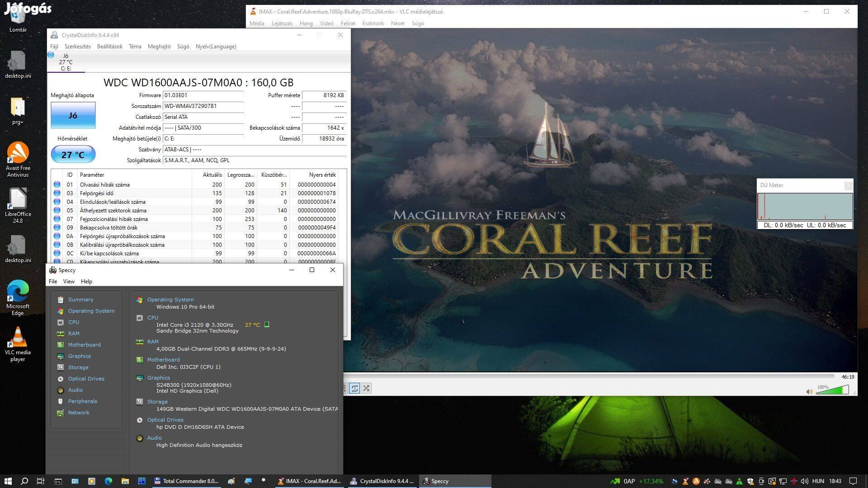Open system tray volume icon
This screenshot has height=488, width=868.
(x=805, y=481)
